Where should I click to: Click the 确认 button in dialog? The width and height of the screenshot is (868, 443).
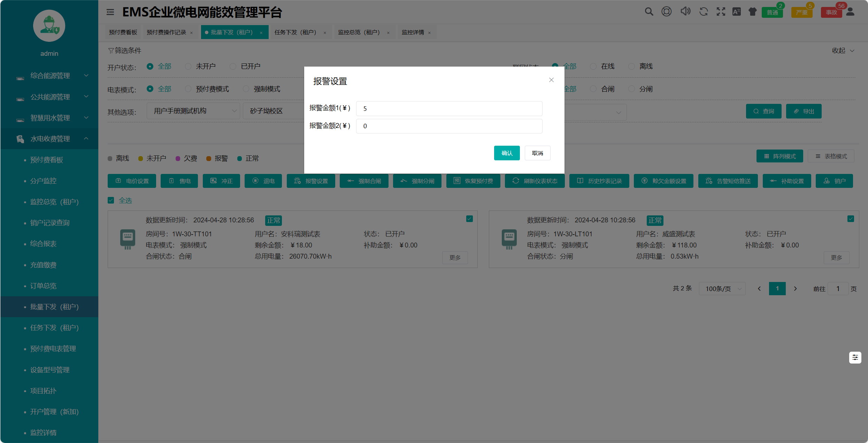(507, 153)
